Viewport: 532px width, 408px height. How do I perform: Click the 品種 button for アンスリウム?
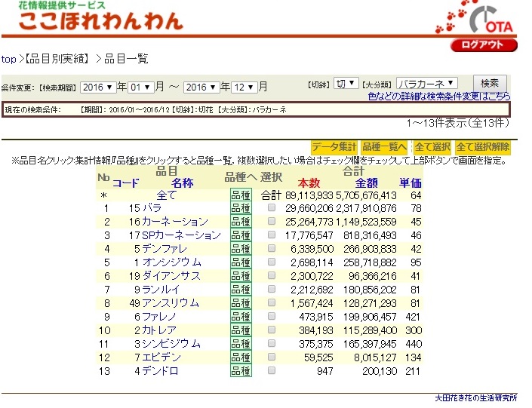241,303
